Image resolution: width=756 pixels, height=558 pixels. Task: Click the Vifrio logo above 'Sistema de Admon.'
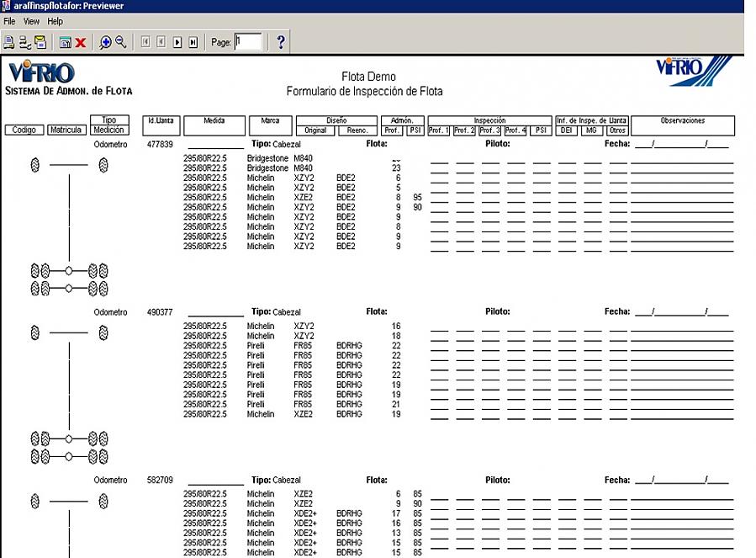41,72
